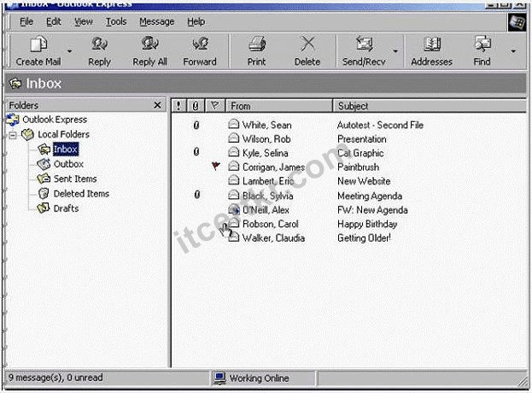532x393 pixels.
Task: Open the View menu
Action: (x=84, y=21)
